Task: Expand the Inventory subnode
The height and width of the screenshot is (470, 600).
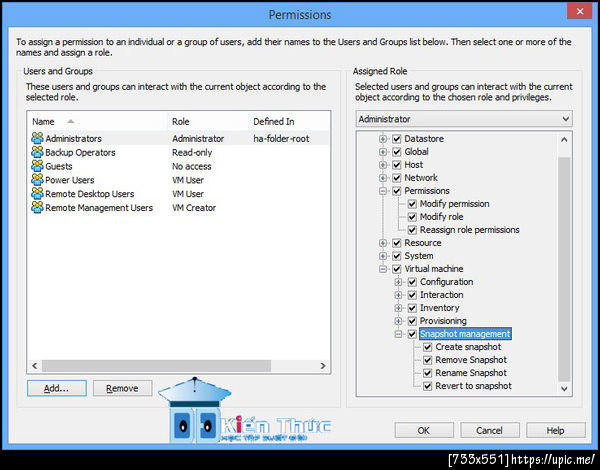Action: (398, 308)
